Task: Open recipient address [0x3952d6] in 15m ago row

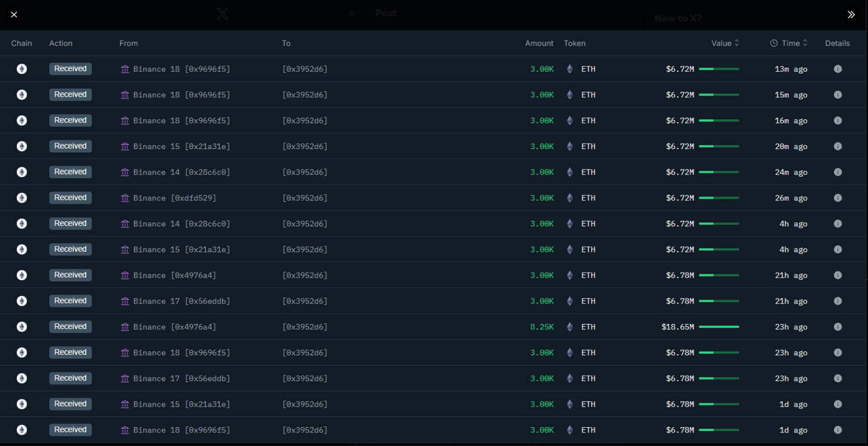Action: pyautogui.click(x=304, y=95)
